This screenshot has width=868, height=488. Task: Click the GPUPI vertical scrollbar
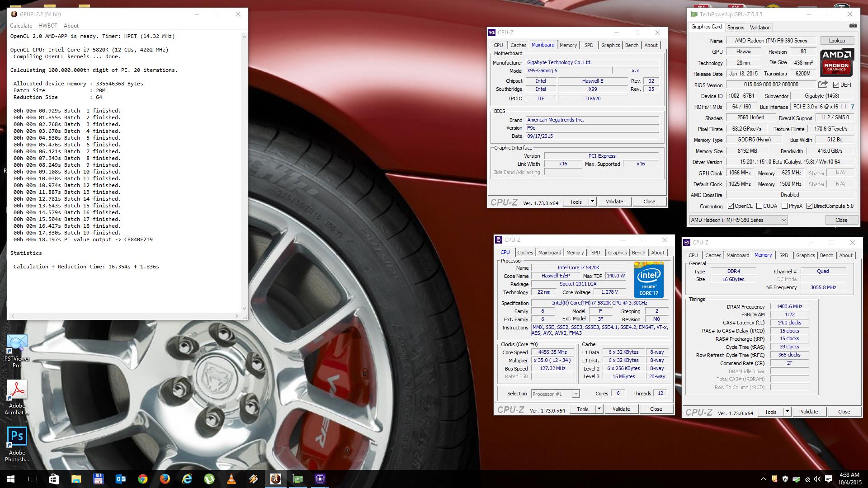tap(245, 172)
